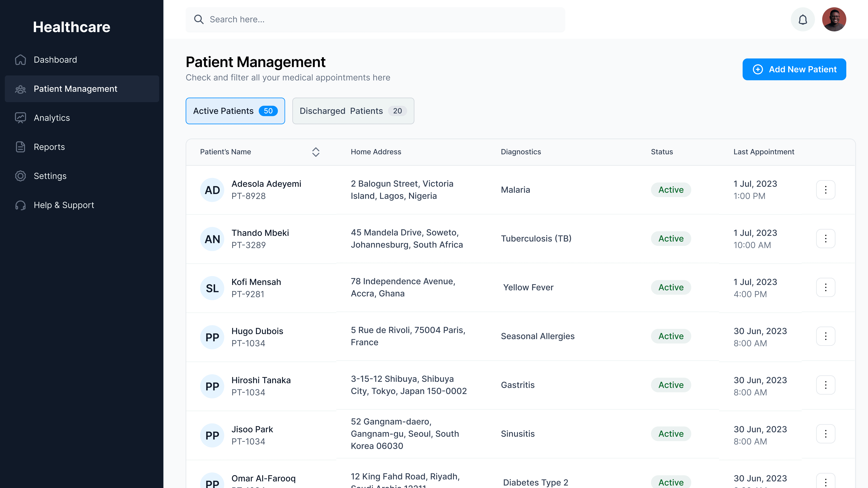Open Help & Support from sidebar
This screenshot has height=488, width=868.
coord(82,205)
